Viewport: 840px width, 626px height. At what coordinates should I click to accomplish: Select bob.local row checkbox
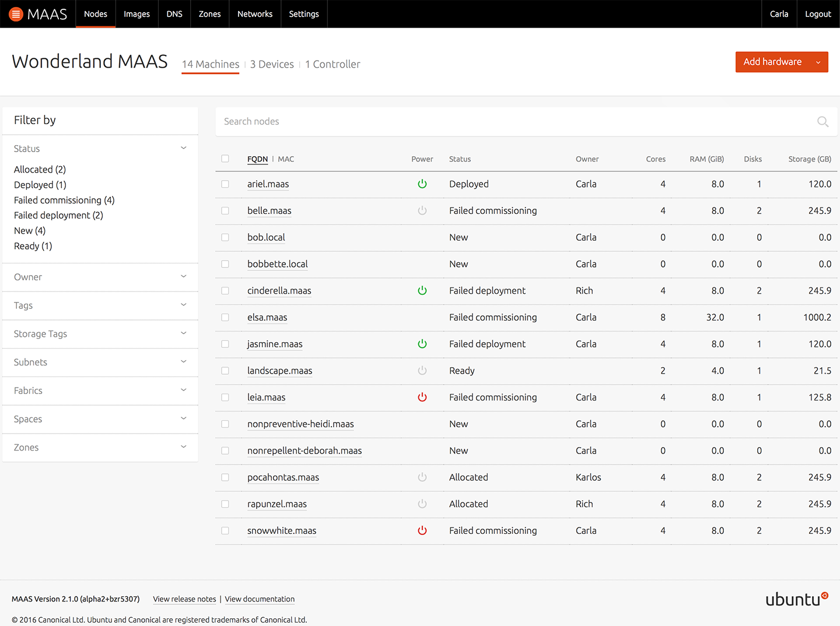pyautogui.click(x=225, y=237)
